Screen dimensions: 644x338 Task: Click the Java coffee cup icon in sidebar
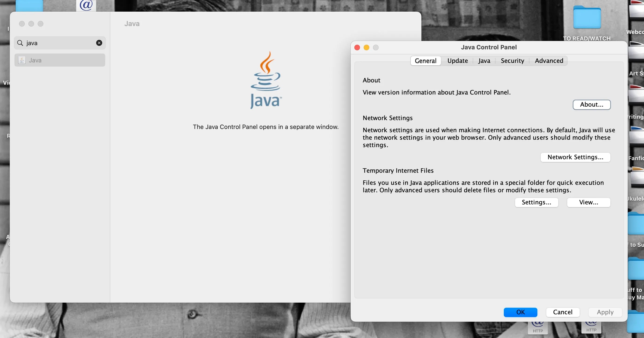point(22,60)
